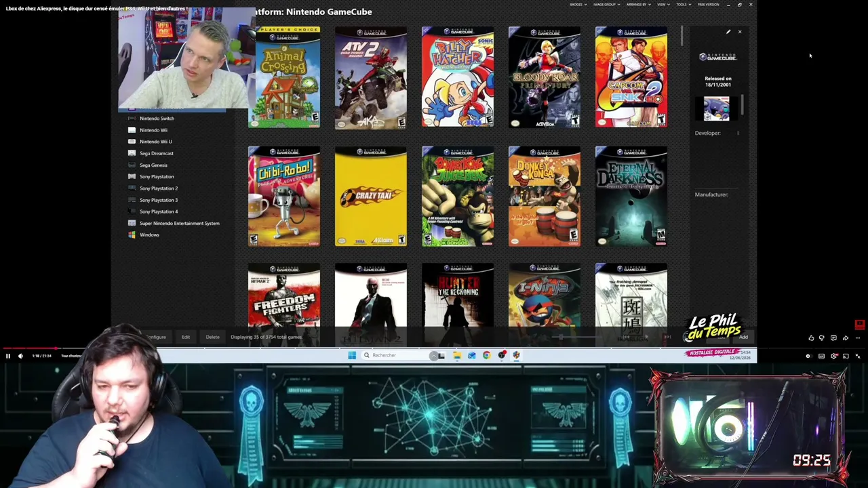Click the Nintendo Switch platform icon
The width and height of the screenshot is (868, 488).
click(x=132, y=119)
